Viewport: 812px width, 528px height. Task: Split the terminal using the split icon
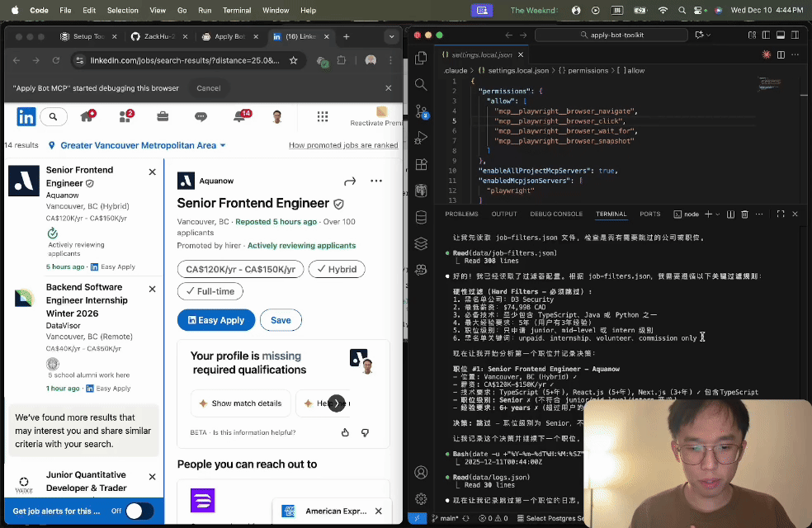pos(731,214)
